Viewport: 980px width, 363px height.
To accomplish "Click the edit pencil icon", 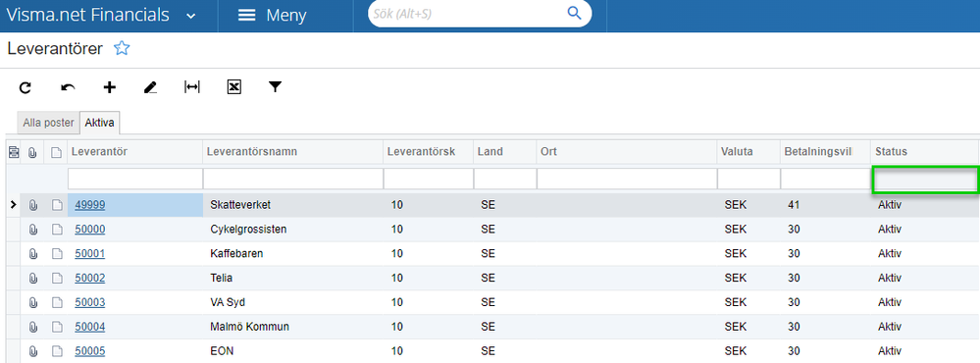I will point(150,87).
